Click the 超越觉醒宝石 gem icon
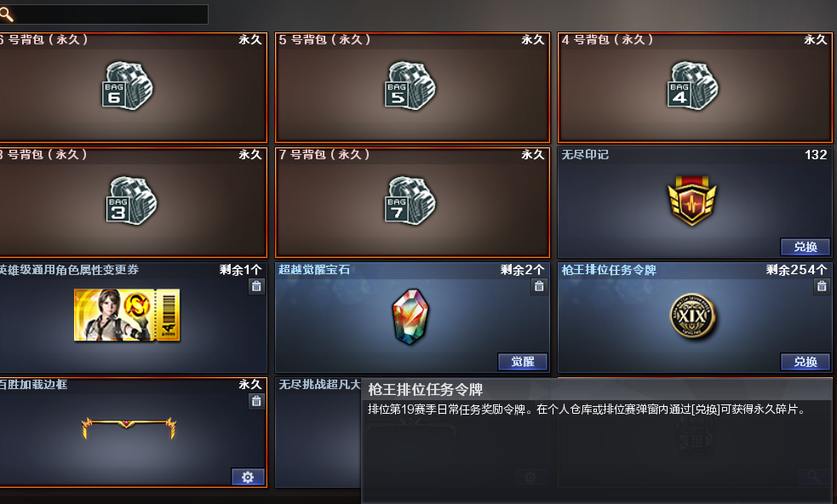This screenshot has height=504, width=837. 410,317
